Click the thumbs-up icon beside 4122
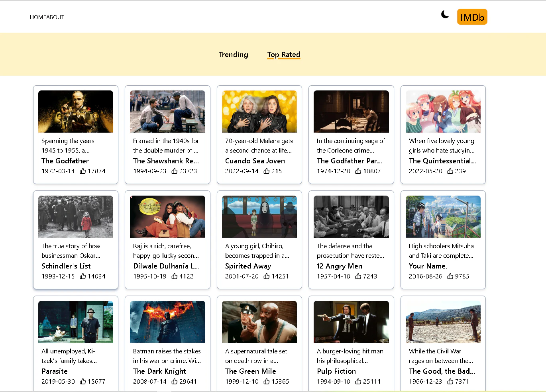Viewport: 546px width, 392px height. tap(175, 276)
